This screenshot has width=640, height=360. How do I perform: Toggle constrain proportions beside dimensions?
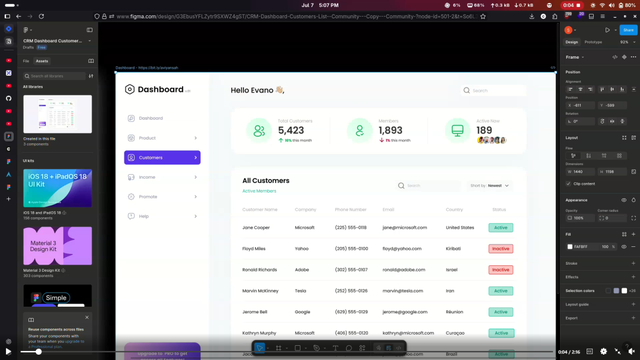pos(633,172)
